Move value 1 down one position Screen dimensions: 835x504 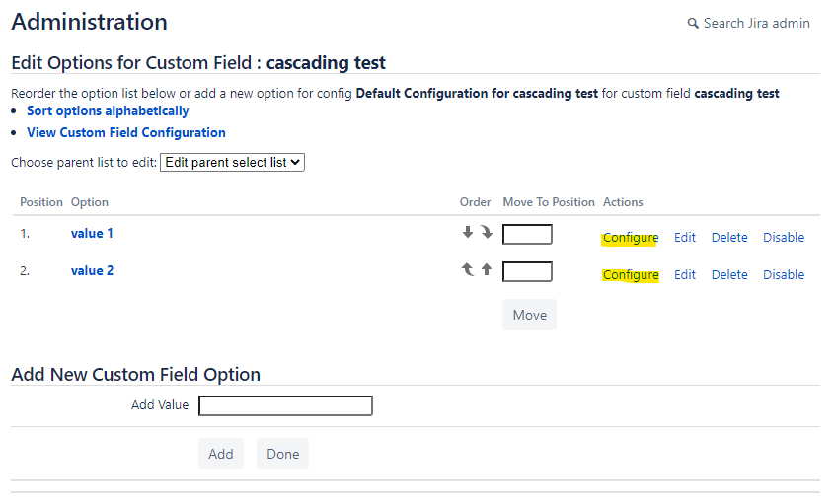coord(468,233)
